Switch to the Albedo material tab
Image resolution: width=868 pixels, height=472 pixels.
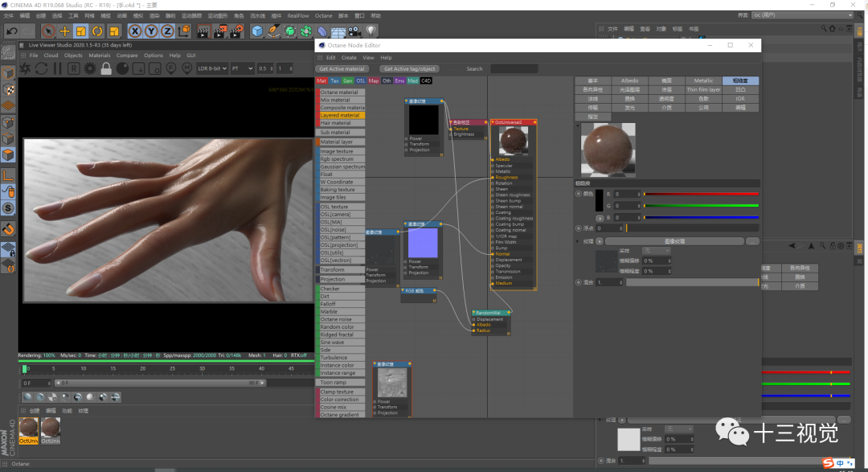point(629,81)
